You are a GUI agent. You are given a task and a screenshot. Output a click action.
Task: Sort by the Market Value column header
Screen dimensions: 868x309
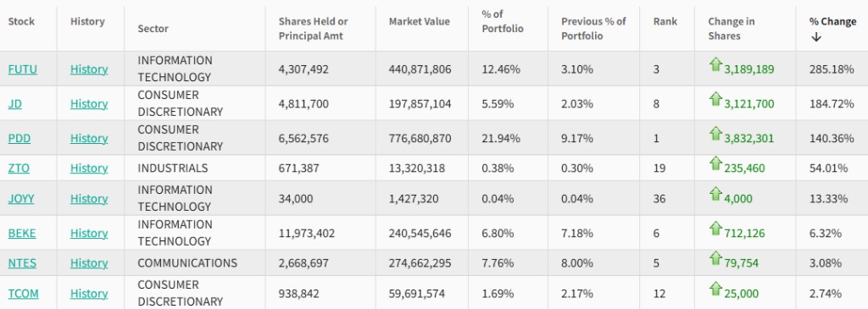point(419,21)
